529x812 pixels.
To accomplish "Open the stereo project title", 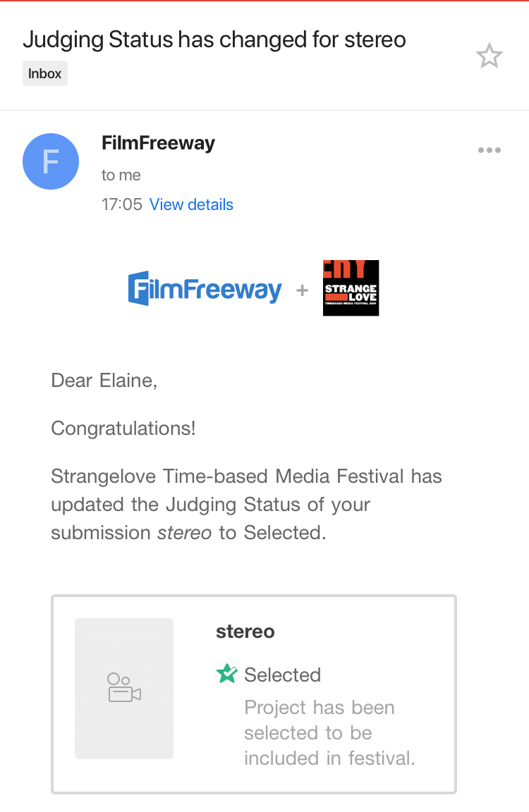I will click(x=245, y=632).
